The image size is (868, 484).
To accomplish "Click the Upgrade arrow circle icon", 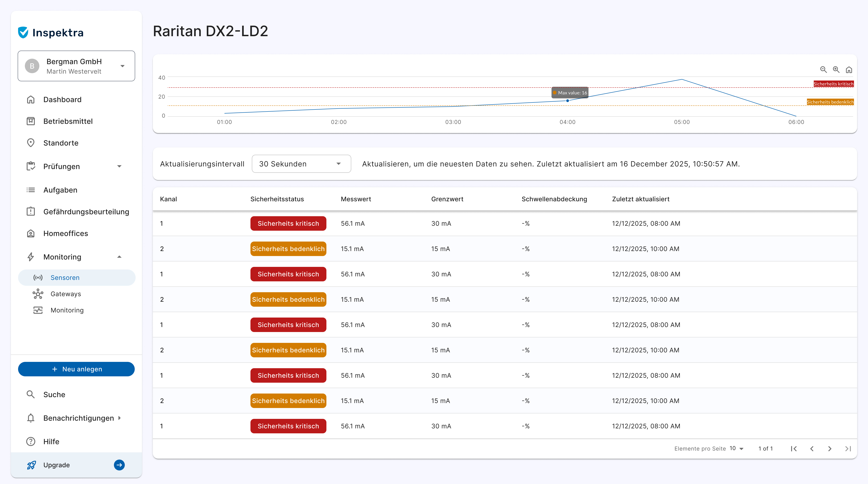I will pos(119,465).
